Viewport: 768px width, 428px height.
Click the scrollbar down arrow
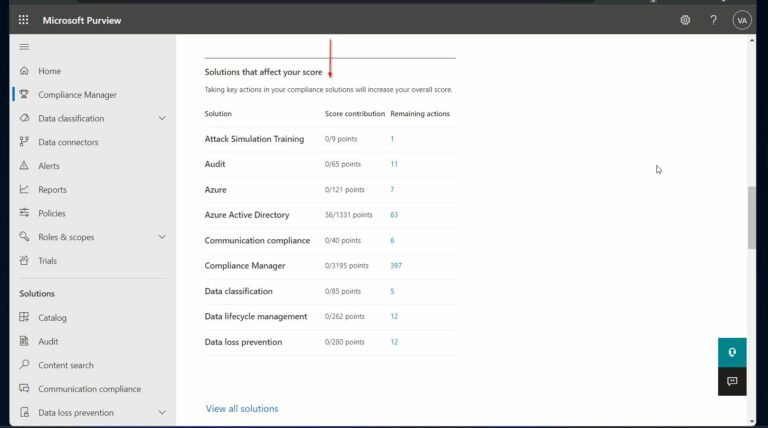[752, 421]
